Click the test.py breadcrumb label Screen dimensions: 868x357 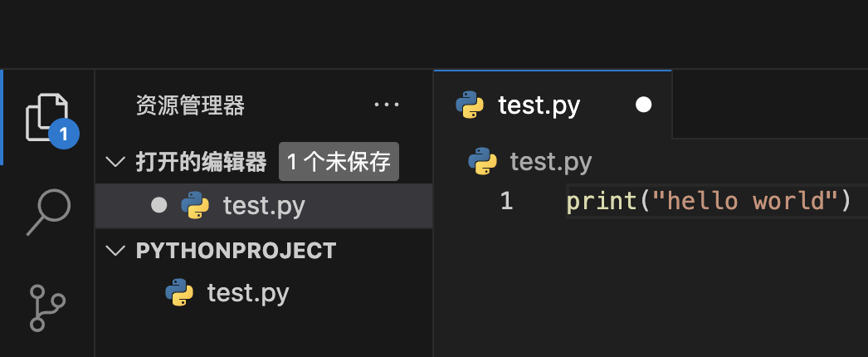point(551,162)
